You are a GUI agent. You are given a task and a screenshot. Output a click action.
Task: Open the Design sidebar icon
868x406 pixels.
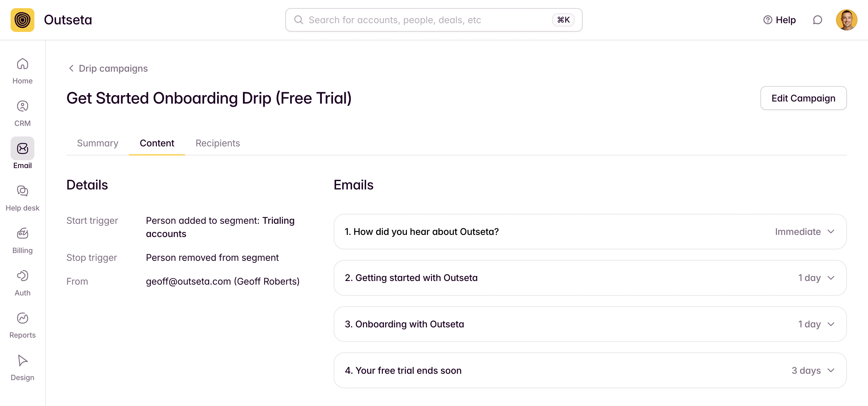coord(22,367)
